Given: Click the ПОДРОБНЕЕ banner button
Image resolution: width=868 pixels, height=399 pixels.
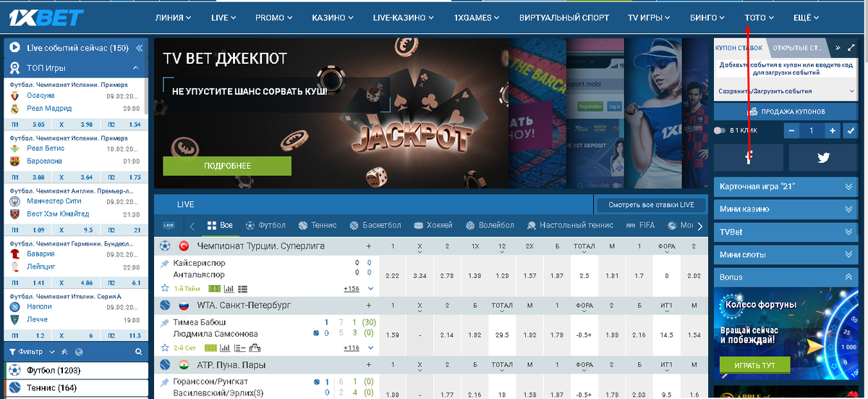Looking at the screenshot, I should pyautogui.click(x=227, y=166).
